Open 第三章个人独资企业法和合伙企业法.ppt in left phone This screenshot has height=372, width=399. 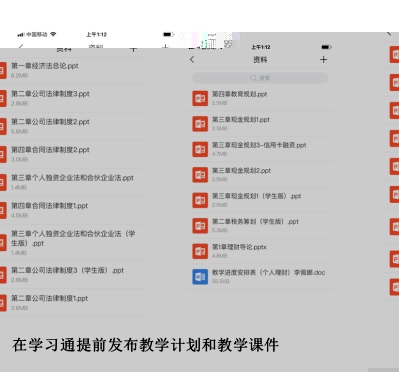point(72,178)
